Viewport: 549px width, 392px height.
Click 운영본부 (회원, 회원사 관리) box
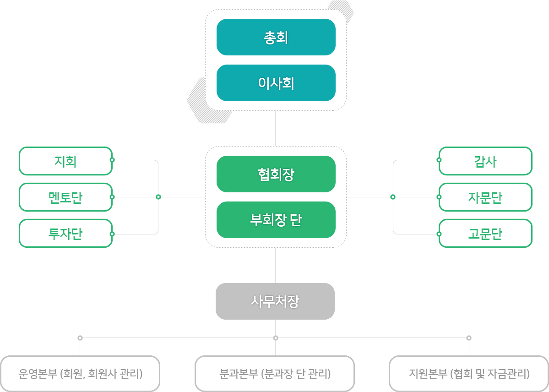pos(80,374)
